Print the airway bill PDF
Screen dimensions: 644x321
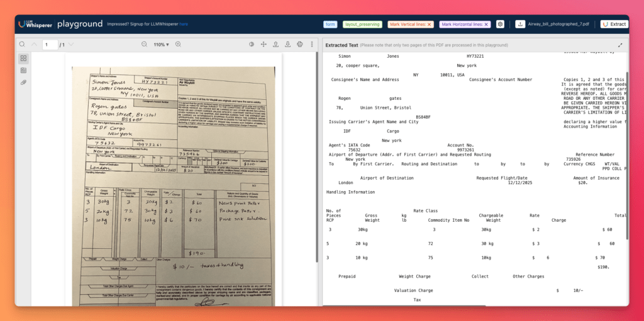(299, 45)
